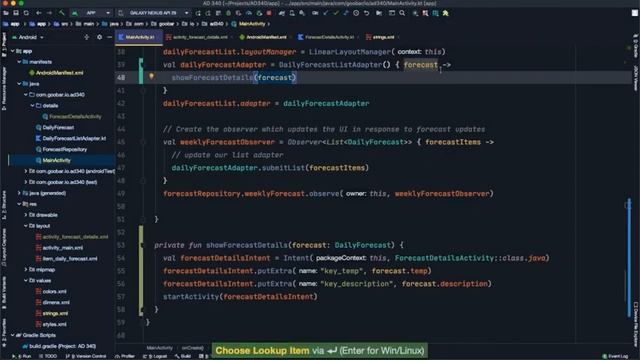
Task: Fold the showForecastDetails function at line 53
Action: 143,245
